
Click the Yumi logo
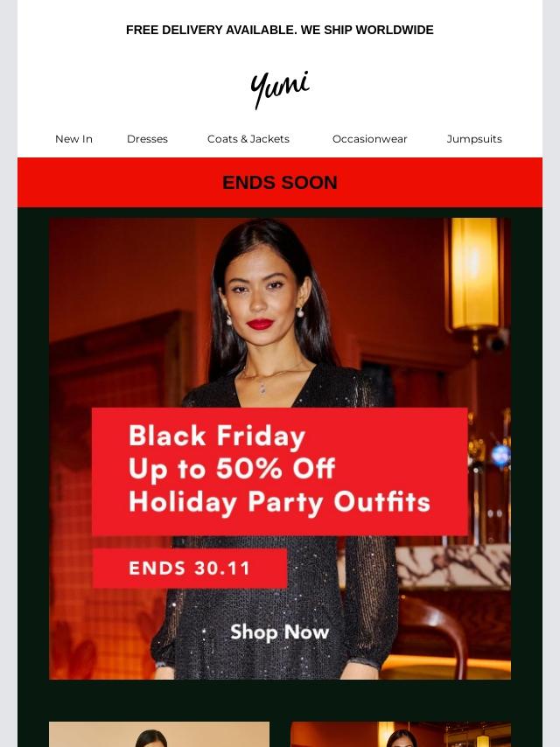280,89
